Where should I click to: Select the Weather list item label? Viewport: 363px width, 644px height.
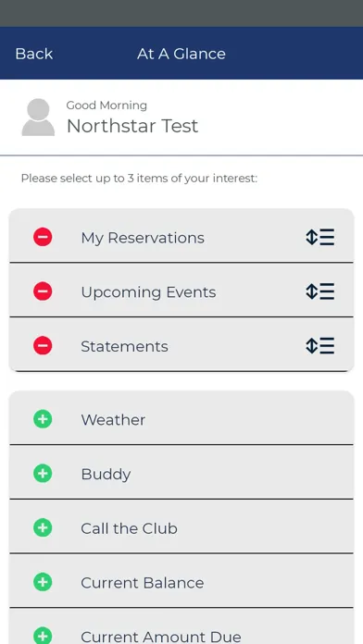click(113, 420)
